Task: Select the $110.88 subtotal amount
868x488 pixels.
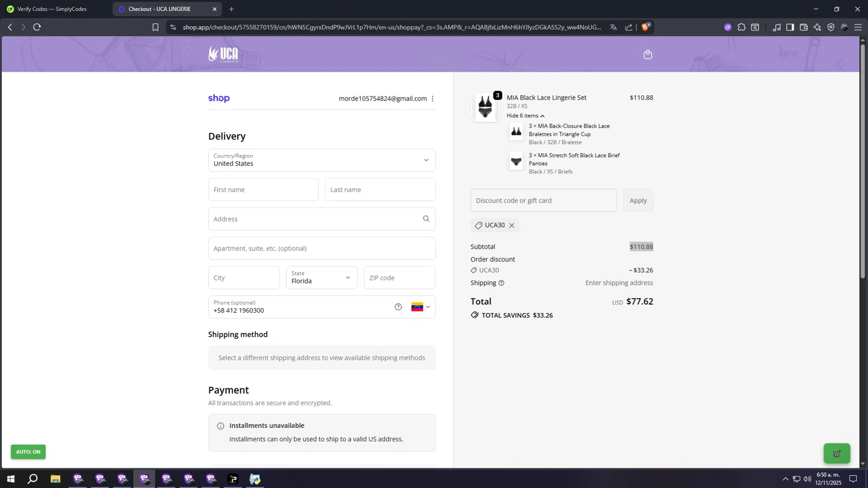Action: (x=641, y=247)
